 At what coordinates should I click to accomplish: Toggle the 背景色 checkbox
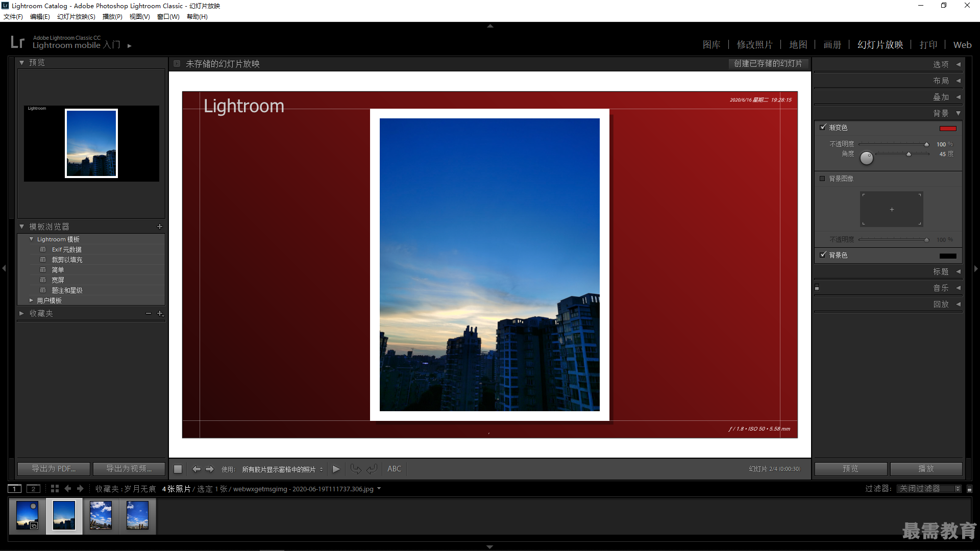(x=823, y=255)
